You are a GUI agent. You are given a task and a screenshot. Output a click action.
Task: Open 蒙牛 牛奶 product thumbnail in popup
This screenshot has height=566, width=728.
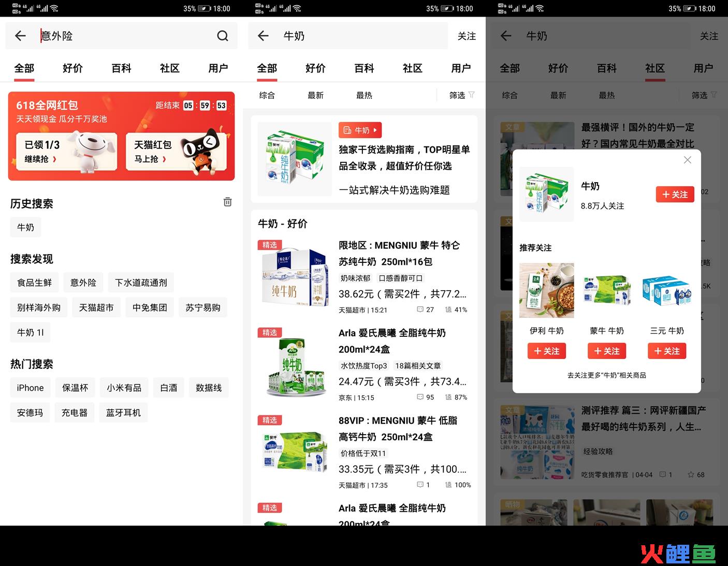pos(607,290)
